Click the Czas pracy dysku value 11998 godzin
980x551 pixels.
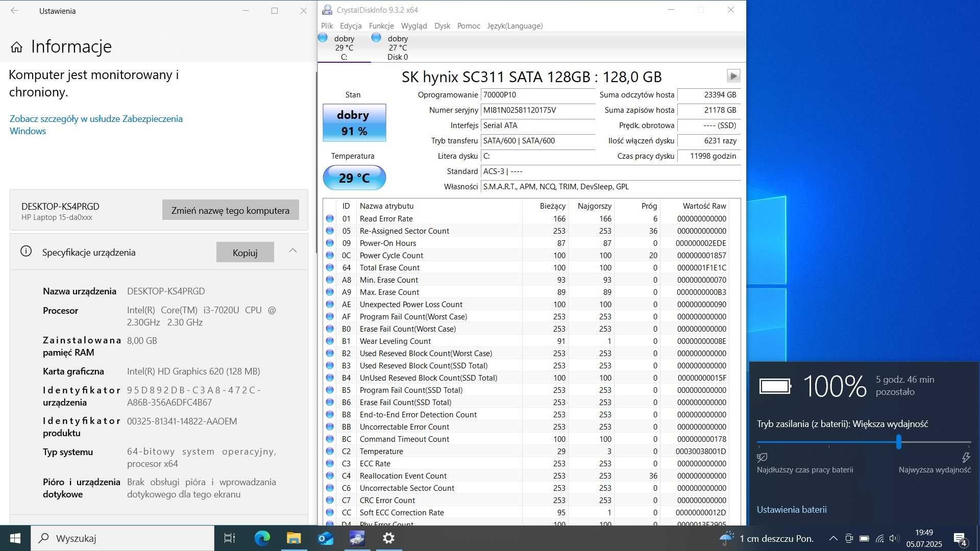point(708,156)
